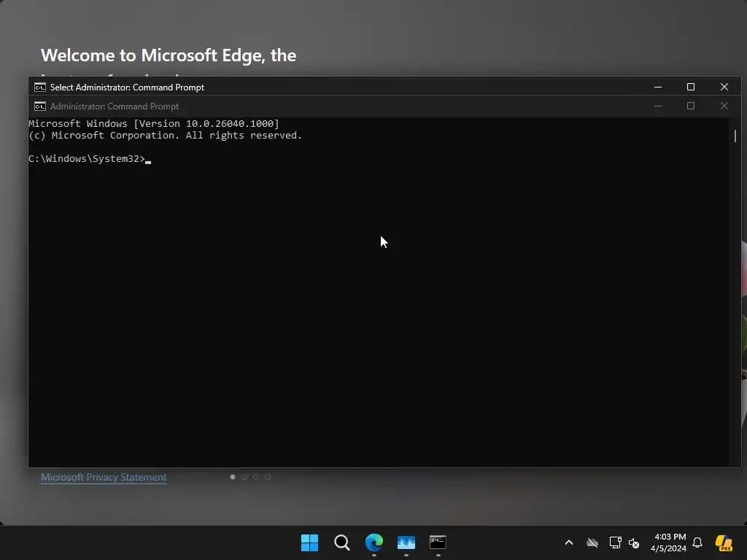Screen dimensions: 747x560
Task: Minimize the rear Administrator Command Prompt window
Action: [658, 106]
